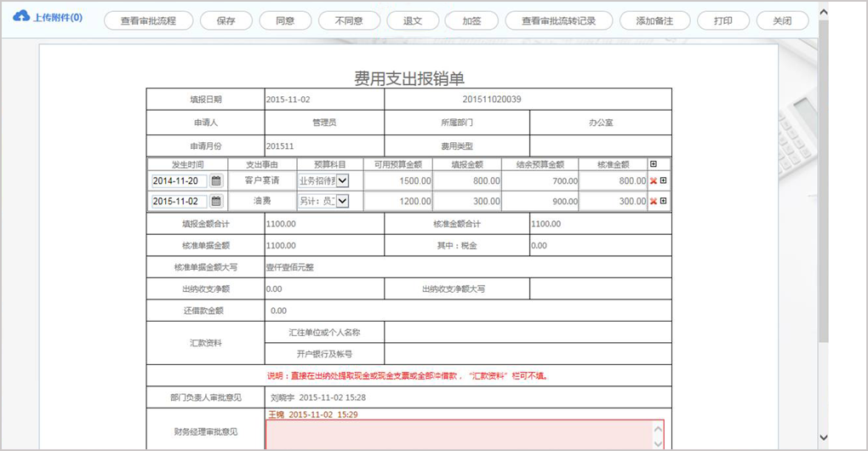Click 申请月份 value 201511
868x451 pixels.
(x=280, y=146)
